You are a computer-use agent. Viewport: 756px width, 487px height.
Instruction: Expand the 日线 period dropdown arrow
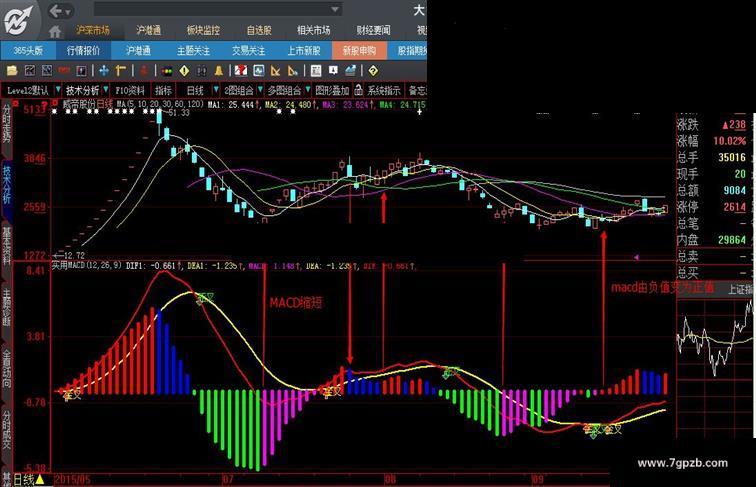[x=216, y=90]
